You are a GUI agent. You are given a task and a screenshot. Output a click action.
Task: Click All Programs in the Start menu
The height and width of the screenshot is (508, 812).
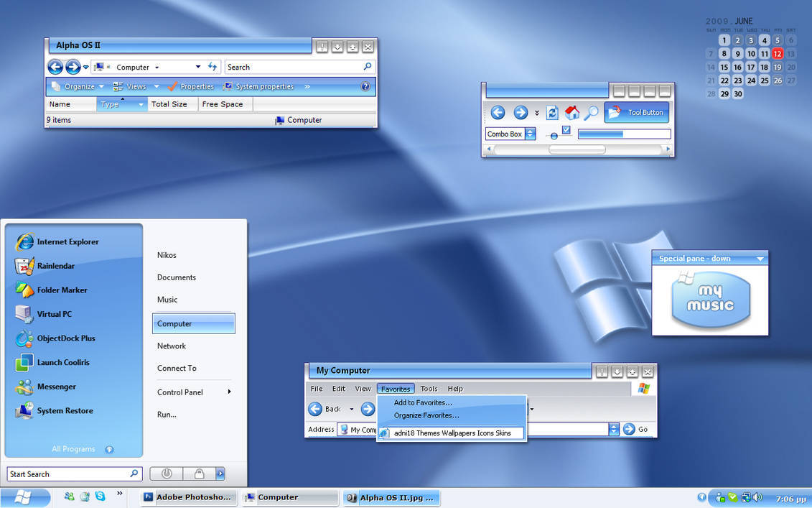pos(73,449)
